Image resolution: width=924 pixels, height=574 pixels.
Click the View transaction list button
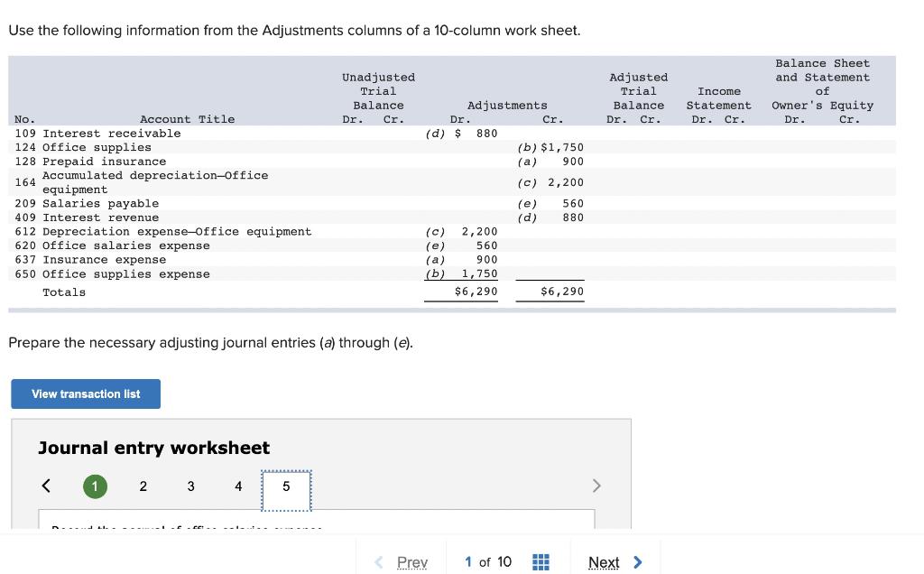[x=85, y=393]
